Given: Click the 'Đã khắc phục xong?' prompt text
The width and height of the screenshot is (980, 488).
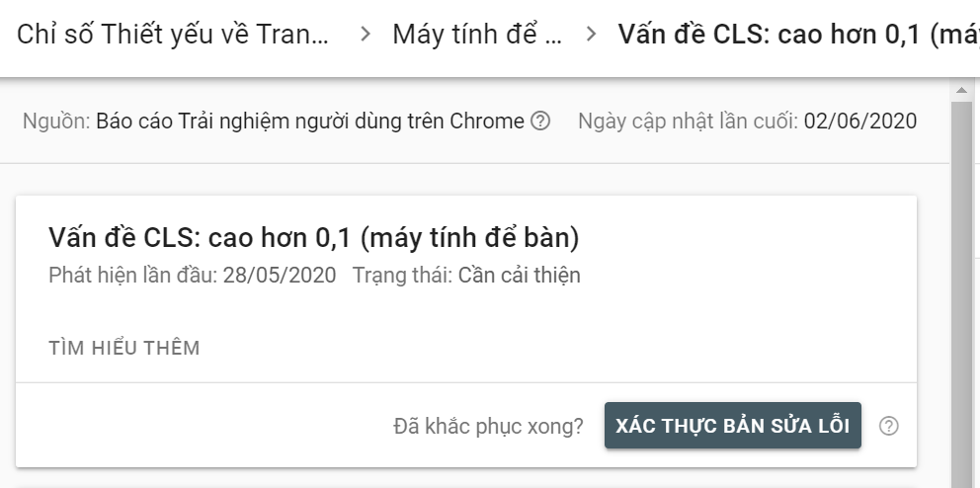Looking at the screenshot, I should [x=488, y=426].
